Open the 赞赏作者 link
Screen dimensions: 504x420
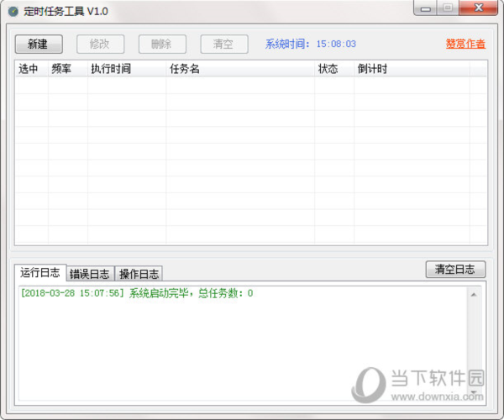point(465,44)
